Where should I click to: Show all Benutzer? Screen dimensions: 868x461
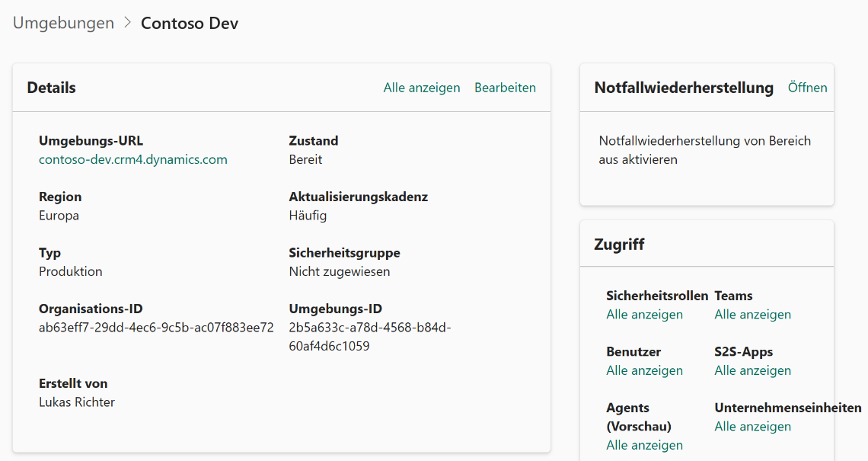pos(644,370)
